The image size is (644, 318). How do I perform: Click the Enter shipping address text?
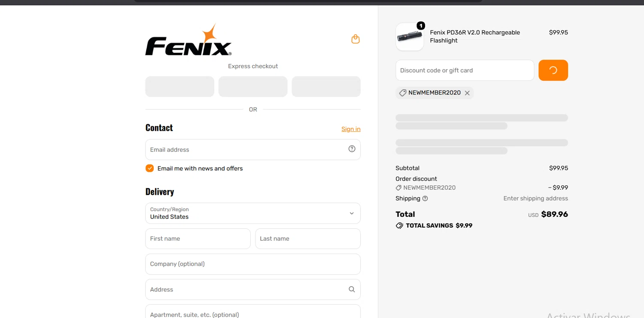pyautogui.click(x=535, y=198)
